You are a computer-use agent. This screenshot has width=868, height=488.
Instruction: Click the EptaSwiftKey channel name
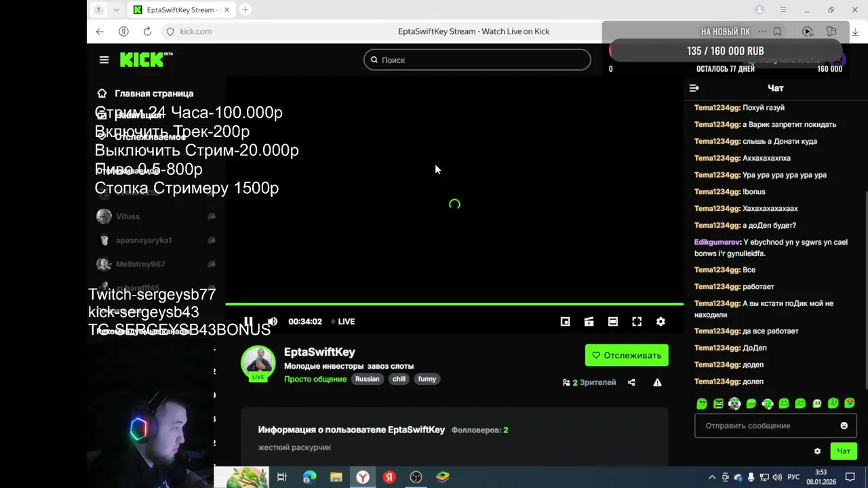click(x=319, y=352)
